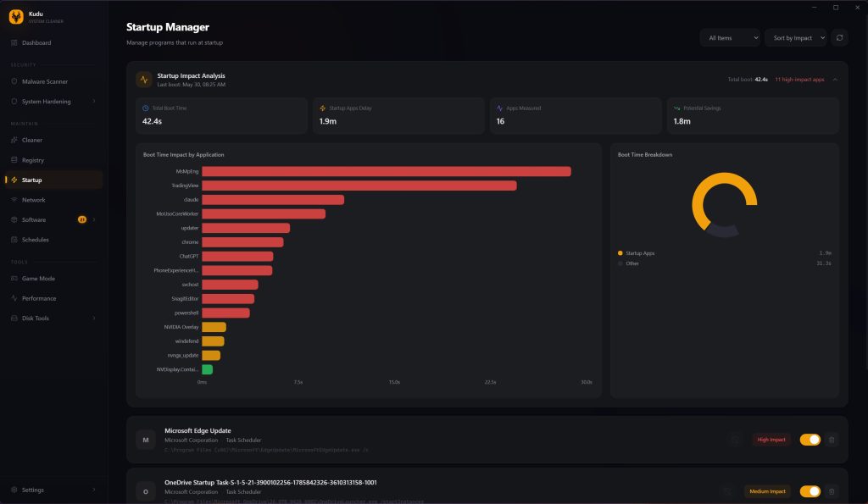Image resolution: width=868 pixels, height=504 pixels.
Task: Click the MoUsoCoreWorker bar label
Action: [x=177, y=213]
